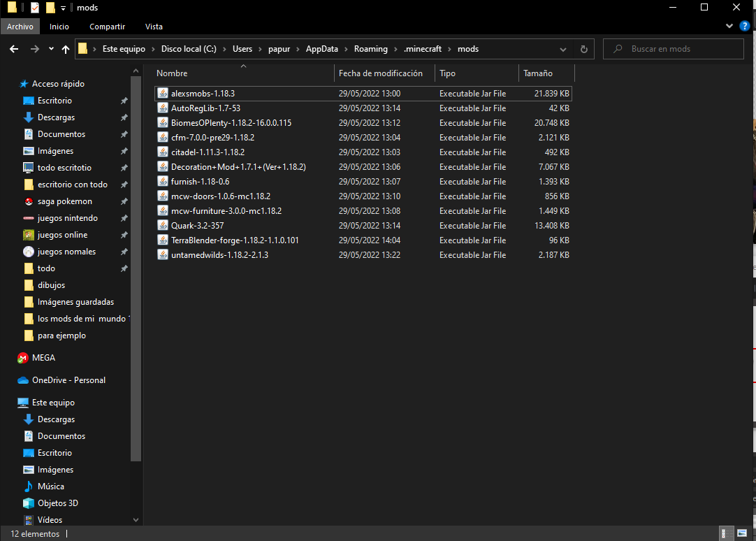756x541 pixels.
Task: Select Users breadcrumb segment
Action: click(242, 49)
